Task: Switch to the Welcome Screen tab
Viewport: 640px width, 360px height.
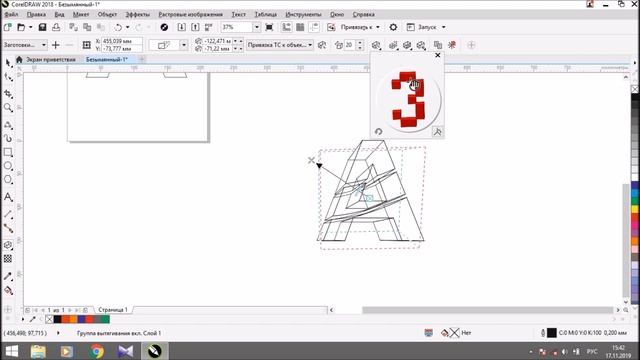Action: pos(51,60)
